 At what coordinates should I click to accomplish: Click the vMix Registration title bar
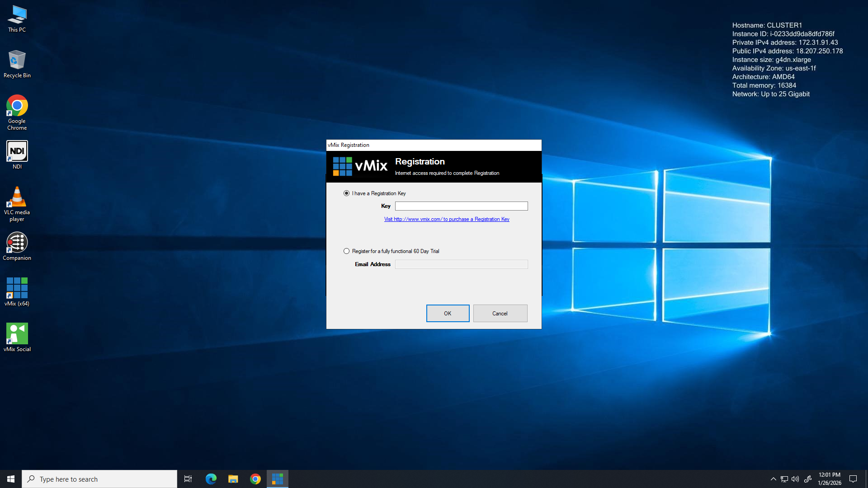point(434,145)
